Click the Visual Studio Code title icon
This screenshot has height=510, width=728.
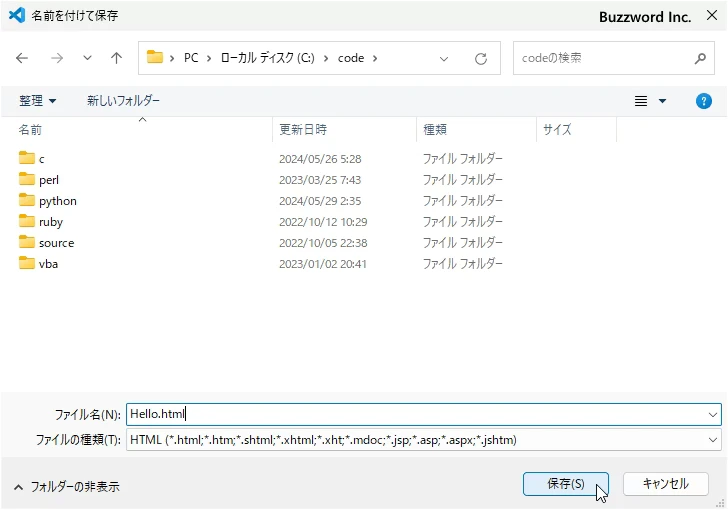tap(17, 15)
